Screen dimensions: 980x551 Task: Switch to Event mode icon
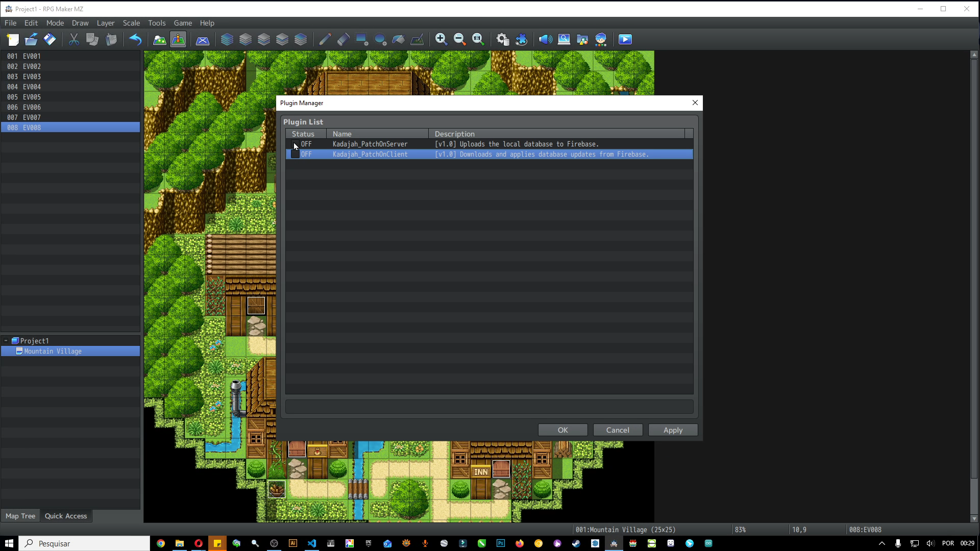point(178,39)
